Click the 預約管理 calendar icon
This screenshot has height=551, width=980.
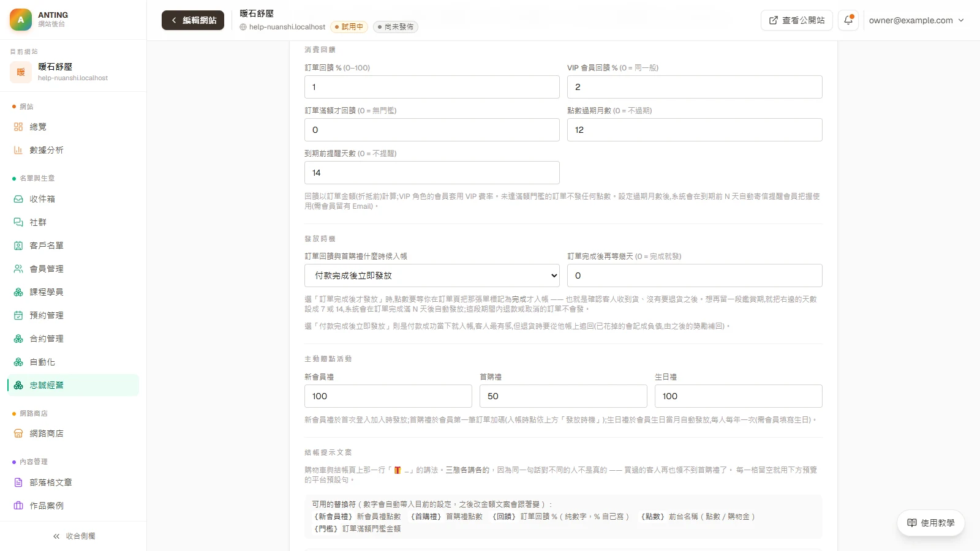[18, 315]
